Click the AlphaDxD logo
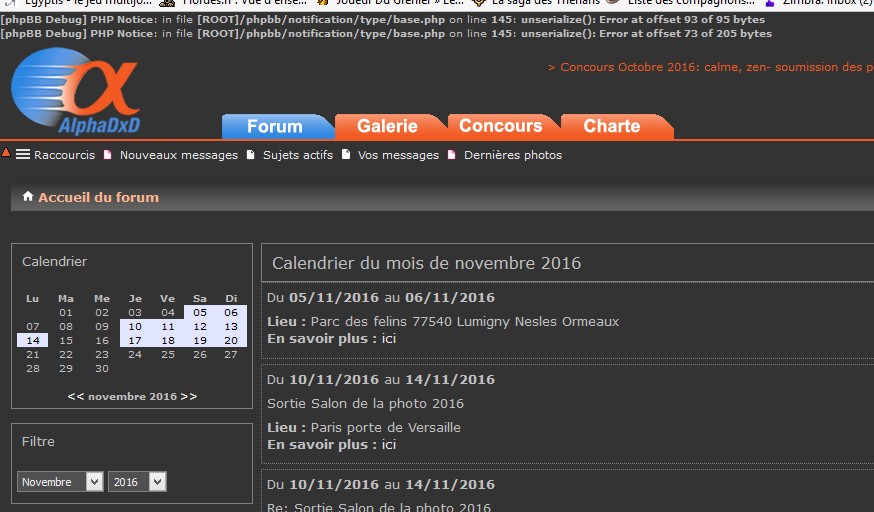 [x=76, y=92]
